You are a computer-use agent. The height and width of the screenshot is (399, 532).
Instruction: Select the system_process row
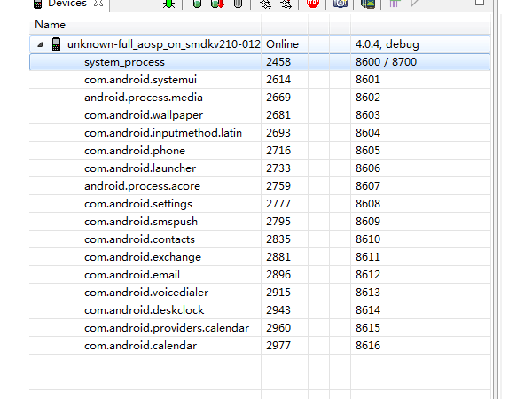[x=124, y=62]
